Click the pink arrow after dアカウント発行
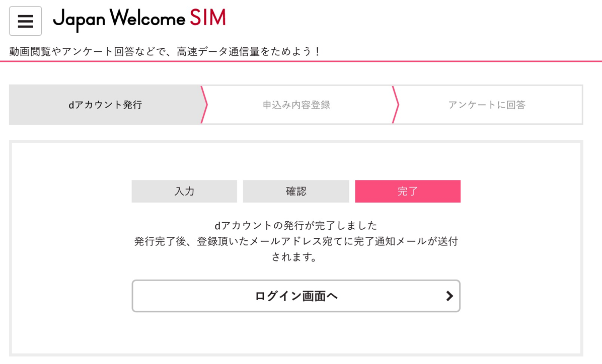Screen dimensions: 602x364 [x=204, y=105]
